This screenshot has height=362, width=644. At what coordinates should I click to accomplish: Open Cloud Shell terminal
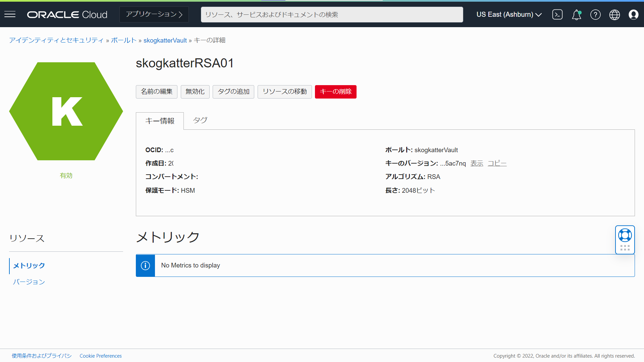(557, 14)
